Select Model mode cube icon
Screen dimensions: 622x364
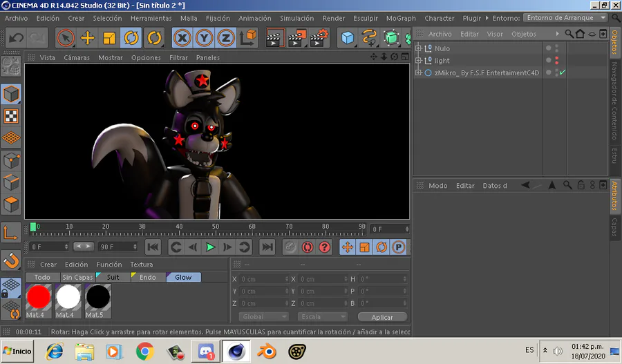(11, 94)
